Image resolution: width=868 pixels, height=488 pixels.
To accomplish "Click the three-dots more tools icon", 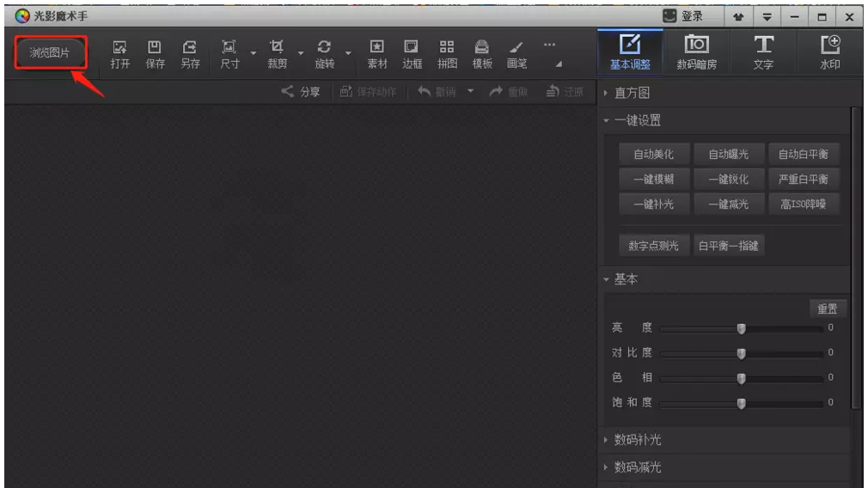I will pyautogui.click(x=549, y=45).
